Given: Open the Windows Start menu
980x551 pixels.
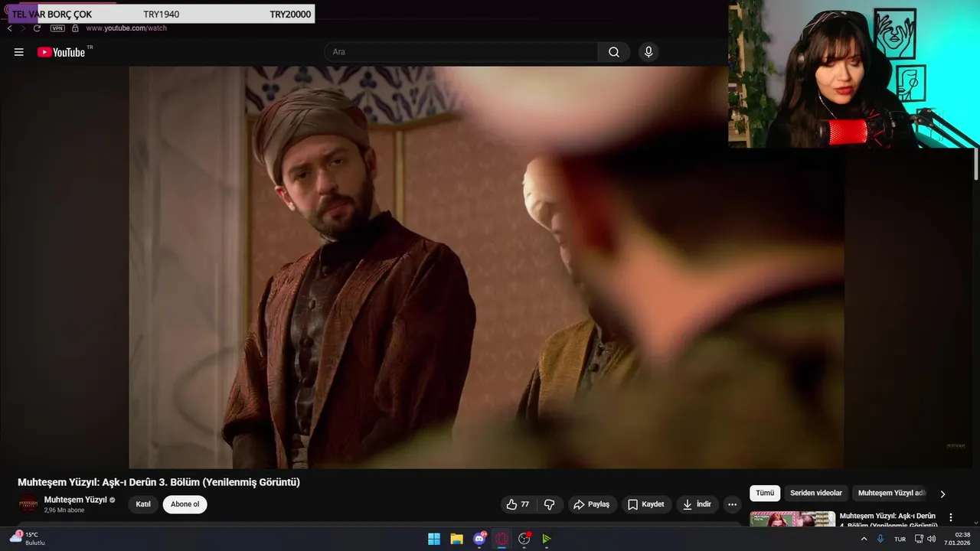Looking at the screenshot, I should (x=434, y=539).
